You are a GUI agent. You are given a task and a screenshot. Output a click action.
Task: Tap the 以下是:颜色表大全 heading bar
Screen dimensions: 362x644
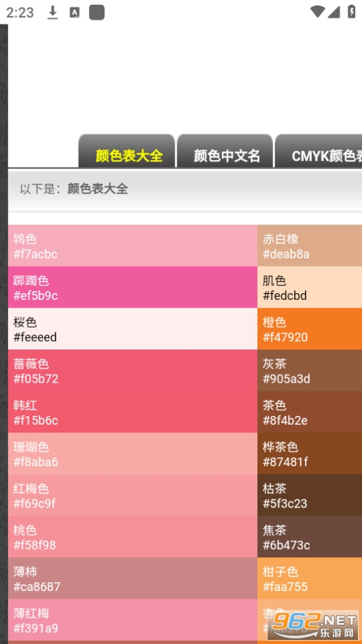click(x=185, y=190)
